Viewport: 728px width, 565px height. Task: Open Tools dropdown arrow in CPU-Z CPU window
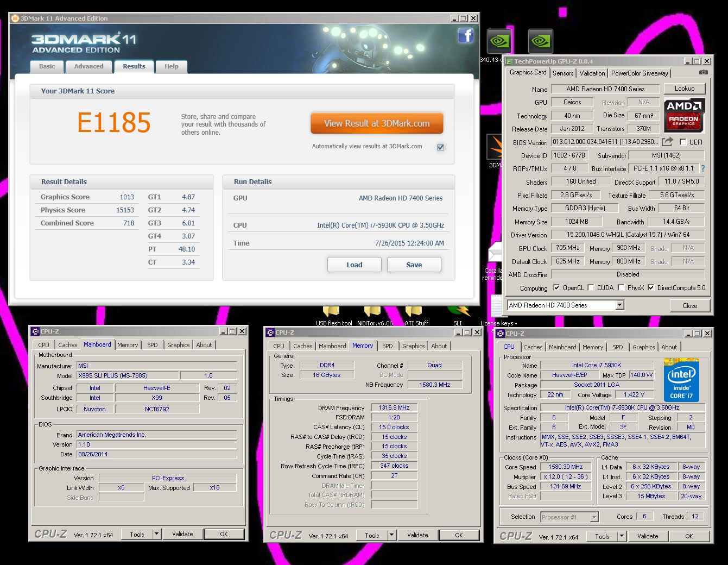[x=622, y=536]
